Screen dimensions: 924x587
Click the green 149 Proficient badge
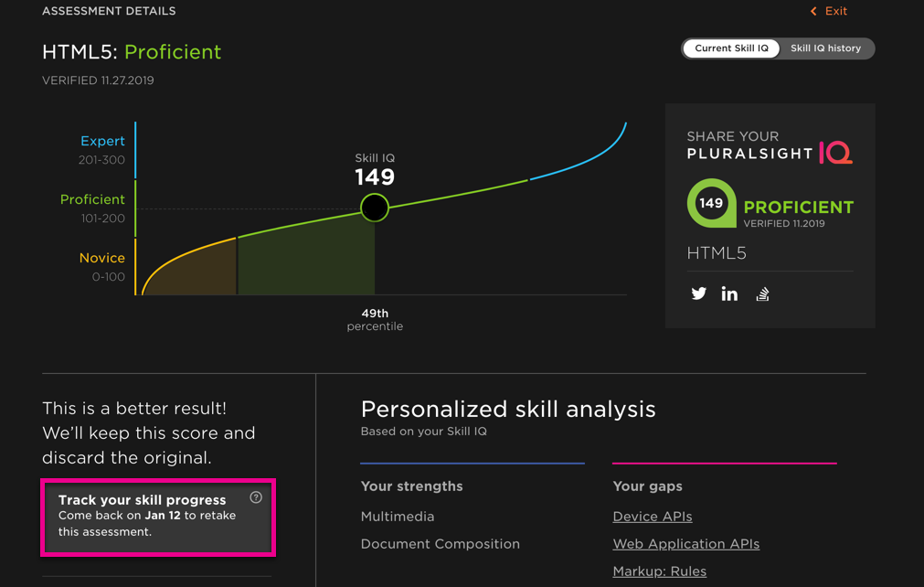point(712,204)
